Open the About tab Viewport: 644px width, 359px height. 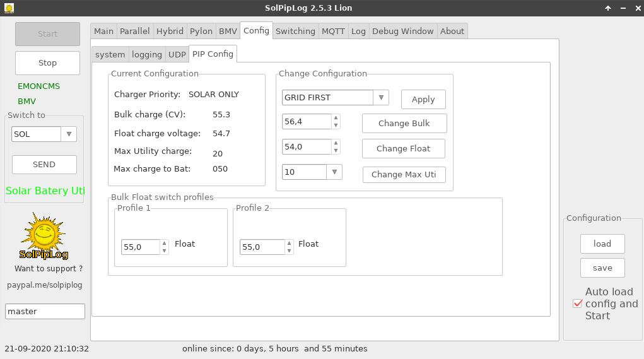click(452, 31)
